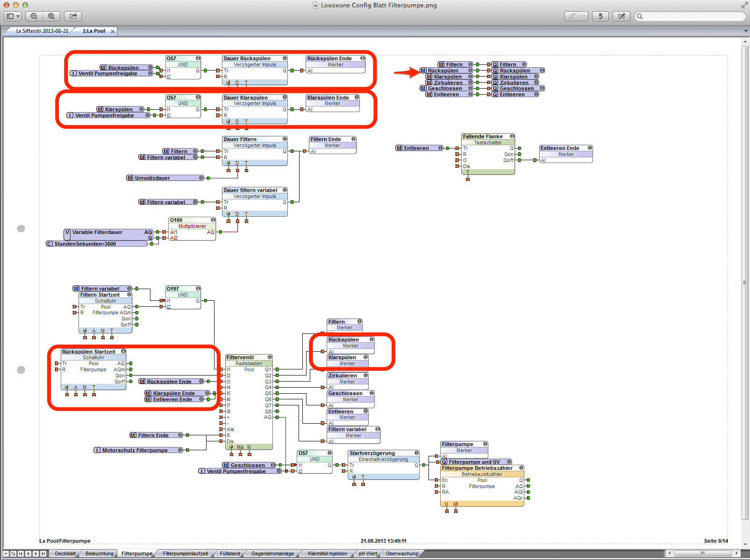Click the zoom in magnifier icon
The width and height of the screenshot is (750, 560).
[51, 16]
